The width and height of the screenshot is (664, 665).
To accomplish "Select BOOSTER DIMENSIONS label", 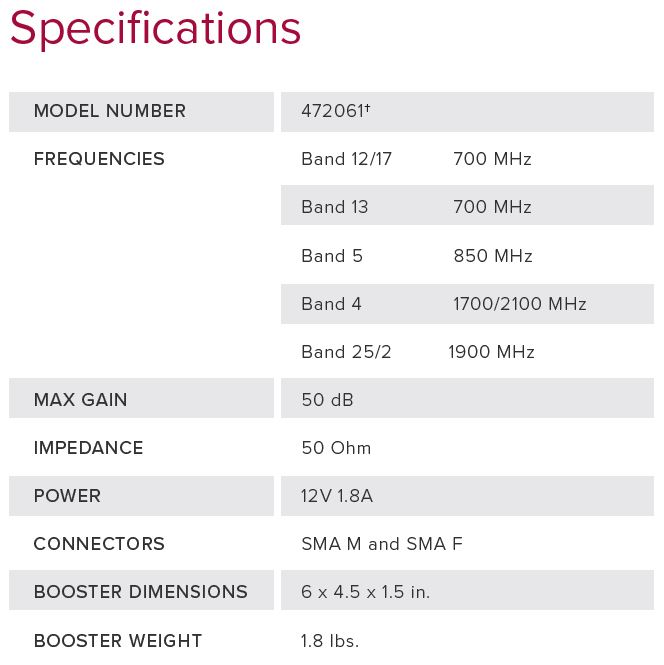I will 141,592.
